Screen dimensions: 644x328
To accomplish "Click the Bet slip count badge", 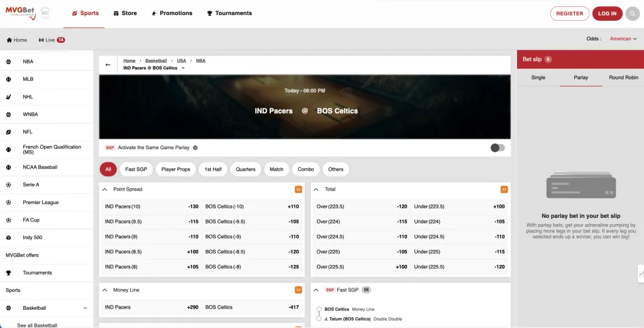I will point(548,60).
